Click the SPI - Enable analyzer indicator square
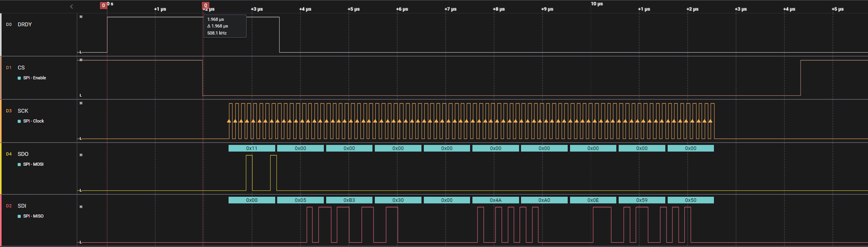Image resolution: width=868 pixels, height=247 pixels. (x=19, y=78)
